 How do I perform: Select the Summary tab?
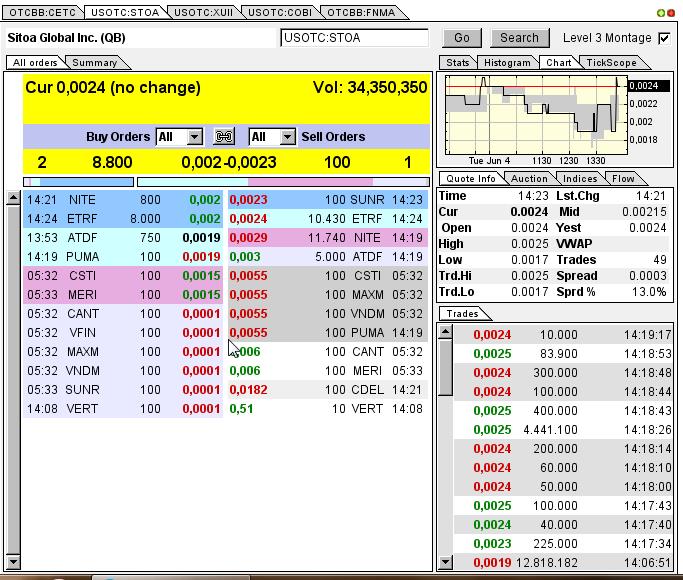94,63
